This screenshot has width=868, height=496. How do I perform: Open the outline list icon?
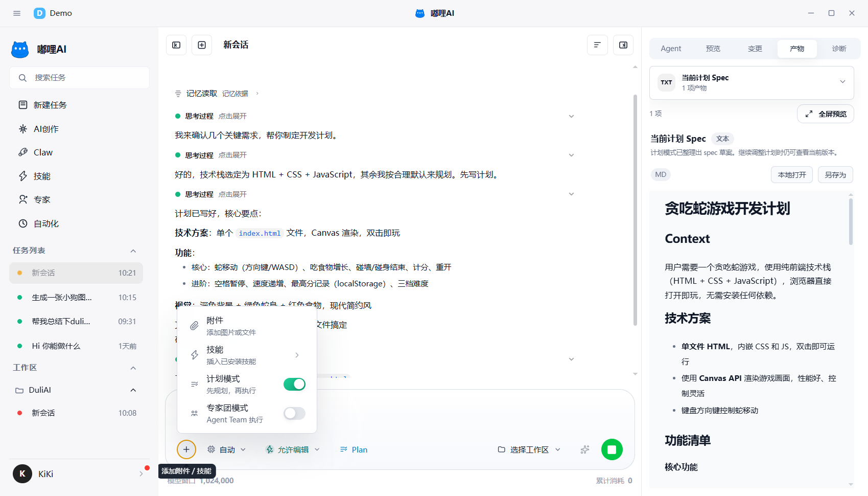click(x=597, y=45)
